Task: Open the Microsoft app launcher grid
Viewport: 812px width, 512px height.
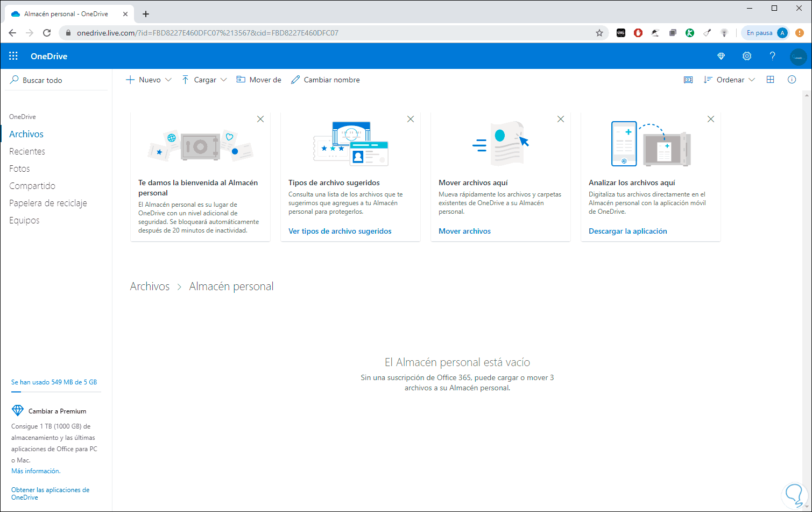Action: 13,56
